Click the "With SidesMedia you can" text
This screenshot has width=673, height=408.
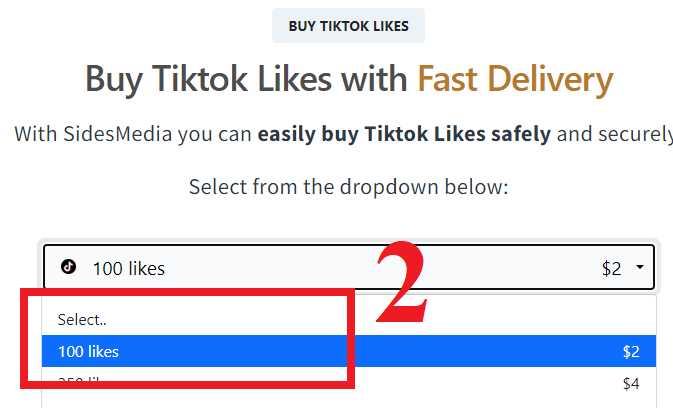tap(133, 134)
